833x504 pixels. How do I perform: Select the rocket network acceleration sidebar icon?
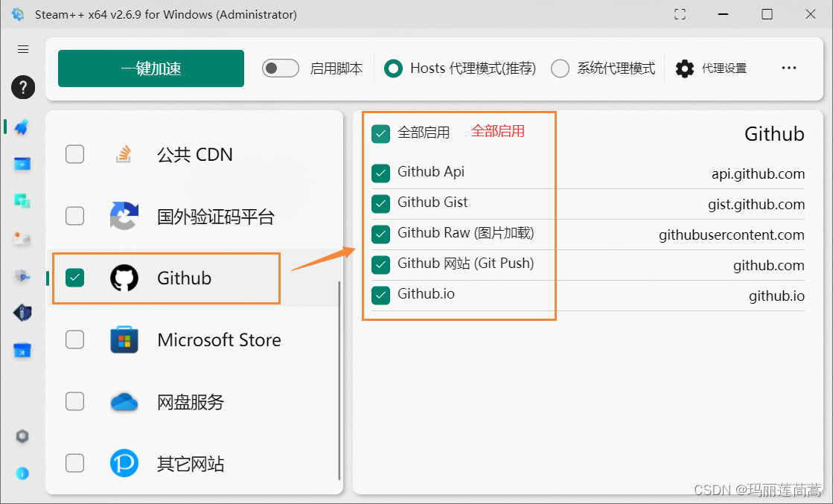22,127
